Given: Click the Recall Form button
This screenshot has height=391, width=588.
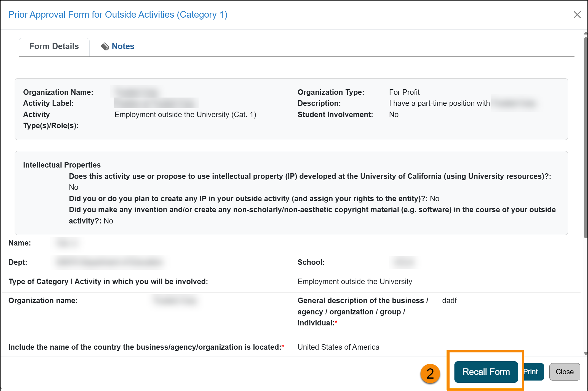Looking at the screenshot, I should 486,371.
